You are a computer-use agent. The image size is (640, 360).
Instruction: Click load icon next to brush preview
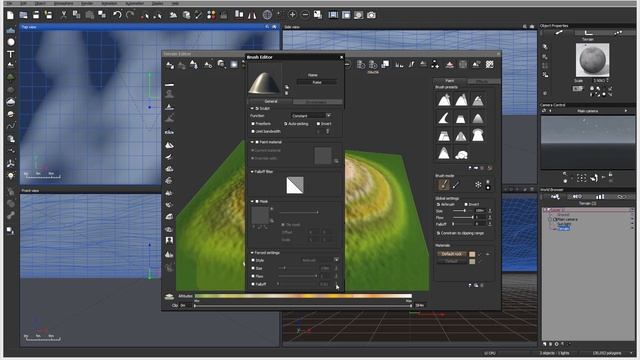[x=287, y=87]
